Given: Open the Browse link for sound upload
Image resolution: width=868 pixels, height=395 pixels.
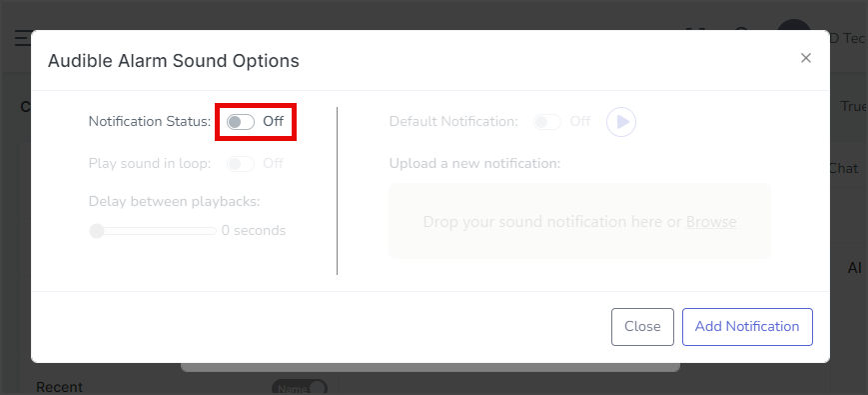Looking at the screenshot, I should click(x=711, y=222).
